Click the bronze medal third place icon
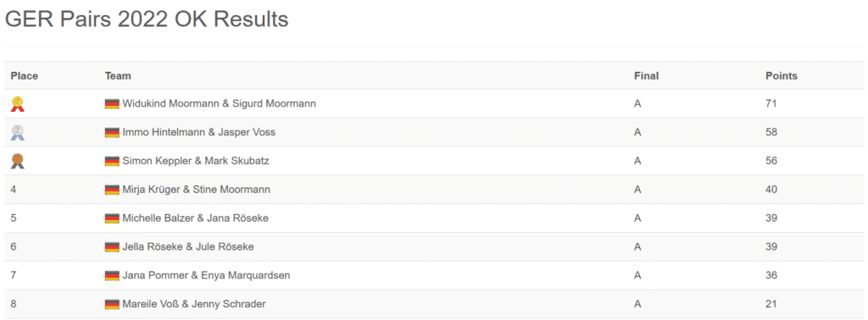 [18, 161]
